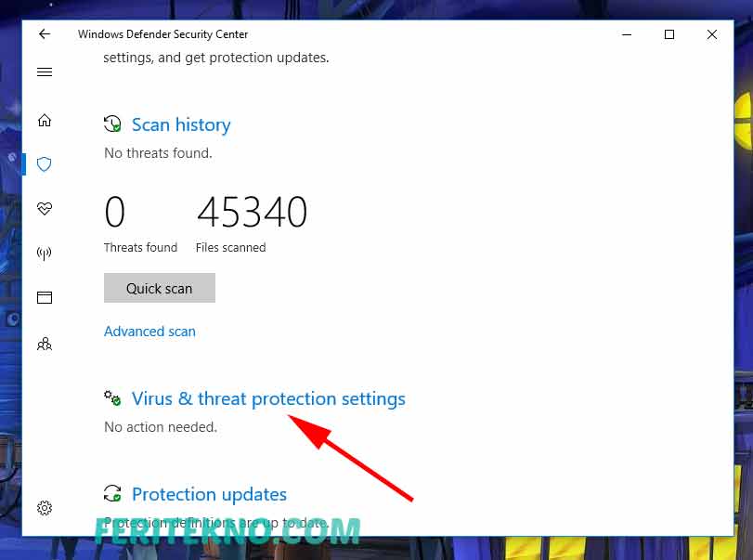
Task: Click the 0 threats found number
Action: (x=115, y=212)
